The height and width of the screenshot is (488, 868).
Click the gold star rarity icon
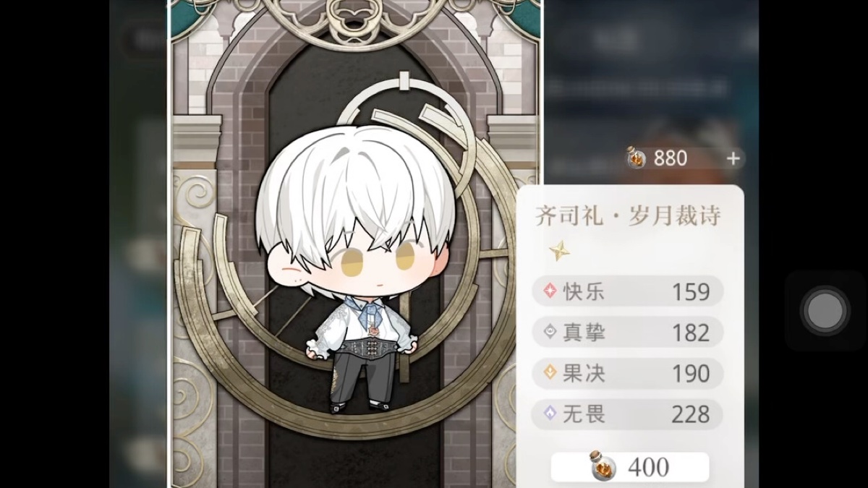click(558, 251)
